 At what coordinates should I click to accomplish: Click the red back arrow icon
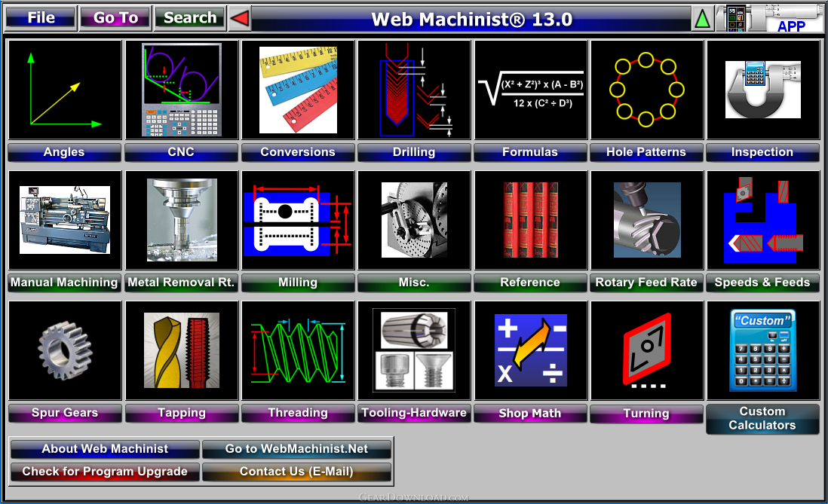pyautogui.click(x=241, y=19)
